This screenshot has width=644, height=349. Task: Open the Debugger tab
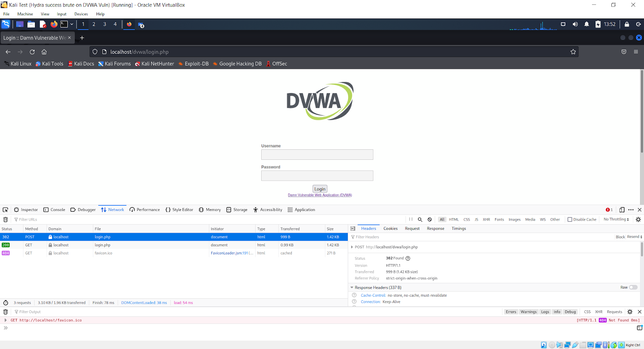pos(83,210)
